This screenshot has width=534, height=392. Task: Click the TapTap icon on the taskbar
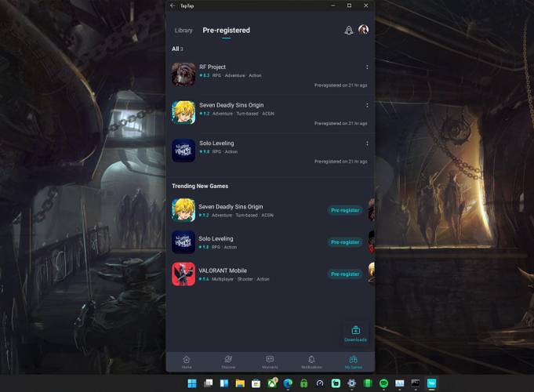431,383
